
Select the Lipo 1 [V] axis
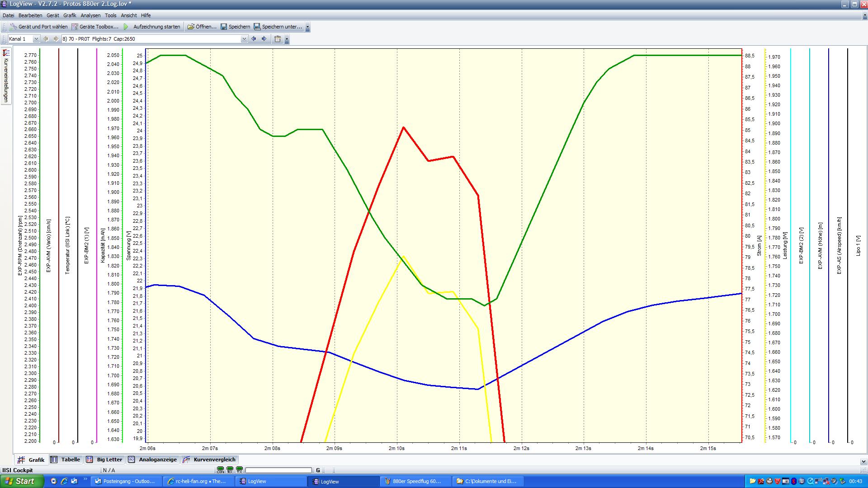coord(858,245)
